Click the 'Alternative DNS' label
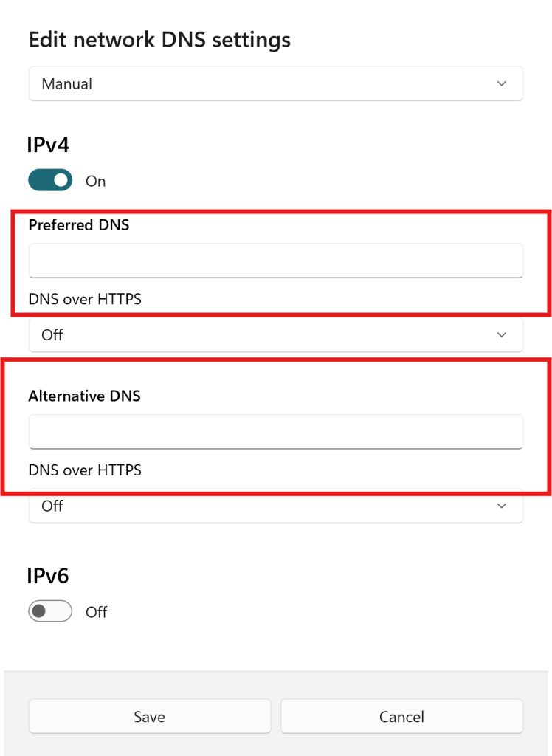The image size is (552, 756). coord(84,396)
